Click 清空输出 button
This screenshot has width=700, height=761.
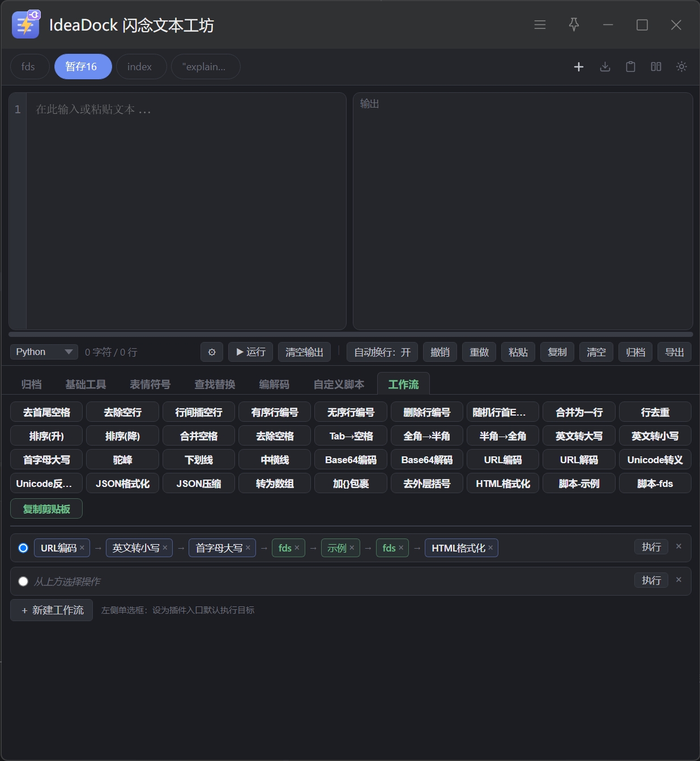(304, 352)
